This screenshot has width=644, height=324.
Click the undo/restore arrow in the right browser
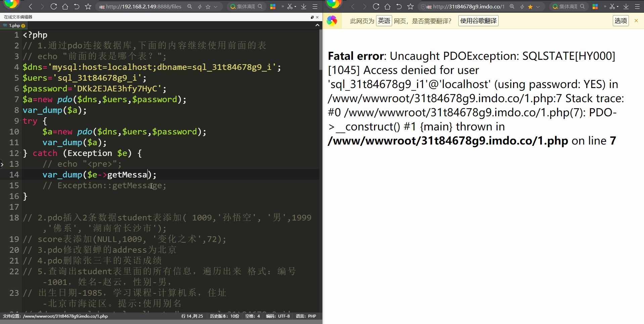point(399,6)
